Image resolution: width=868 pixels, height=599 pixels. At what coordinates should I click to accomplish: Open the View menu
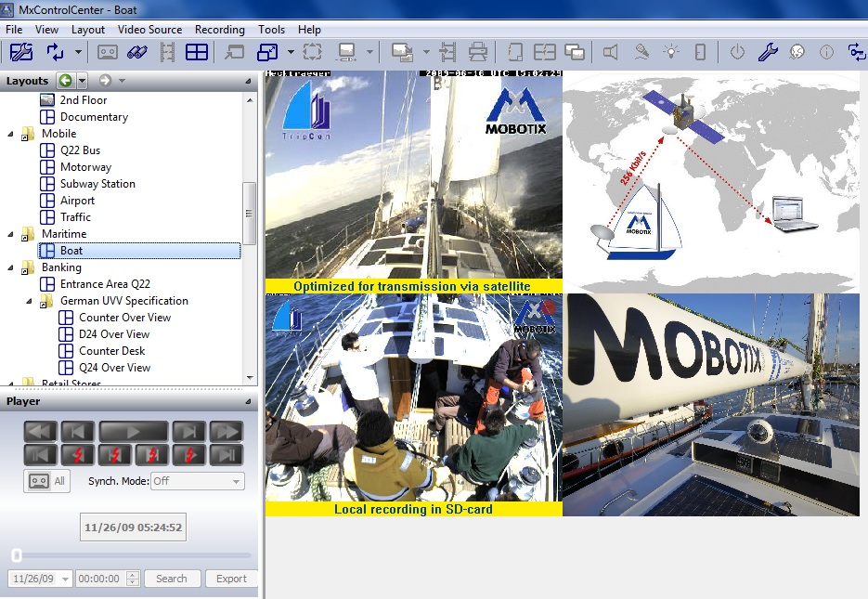click(46, 30)
